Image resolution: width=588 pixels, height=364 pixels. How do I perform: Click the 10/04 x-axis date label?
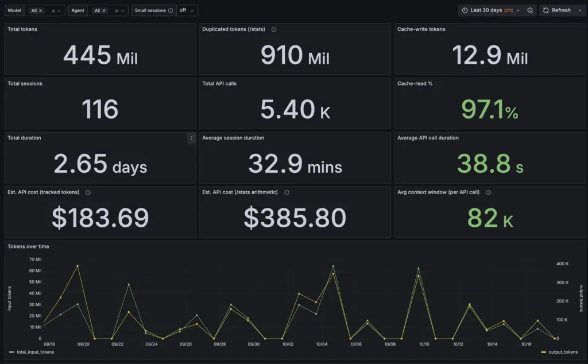(322, 344)
